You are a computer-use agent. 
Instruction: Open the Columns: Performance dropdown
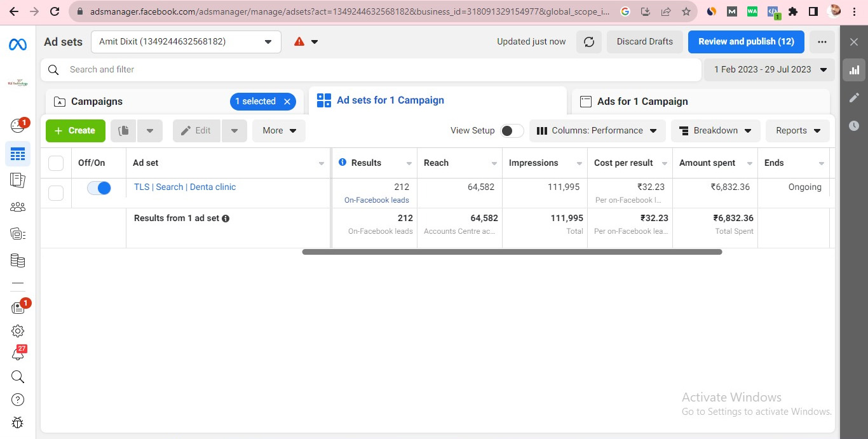tap(597, 131)
